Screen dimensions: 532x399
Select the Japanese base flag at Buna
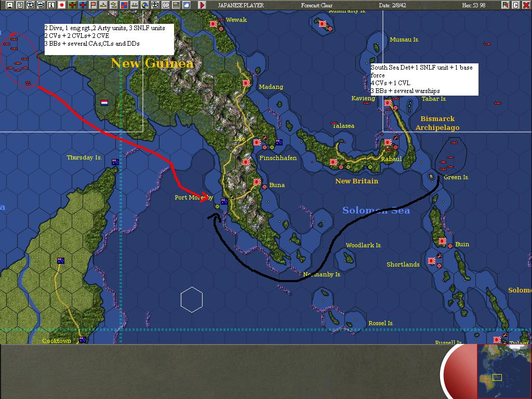point(257,182)
